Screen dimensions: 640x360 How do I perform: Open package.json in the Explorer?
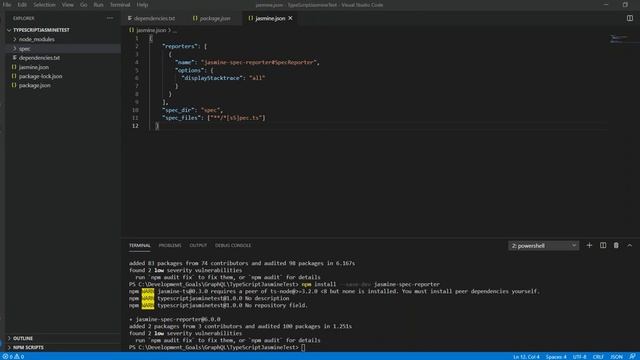tap(34, 86)
